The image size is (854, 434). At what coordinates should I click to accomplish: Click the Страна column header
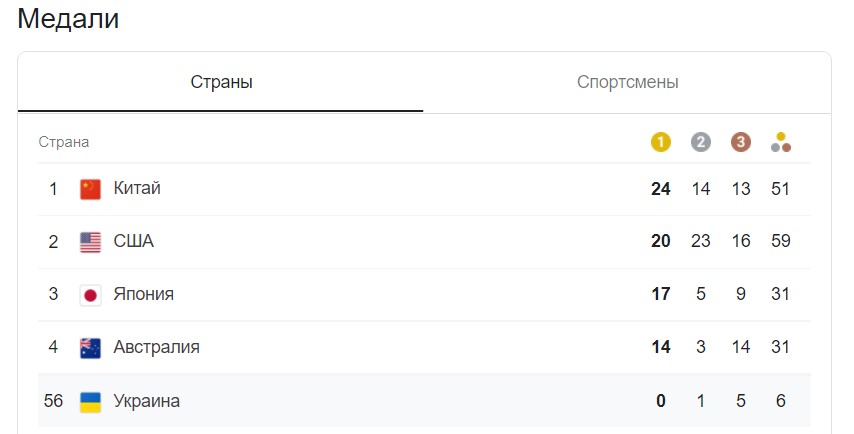point(64,142)
